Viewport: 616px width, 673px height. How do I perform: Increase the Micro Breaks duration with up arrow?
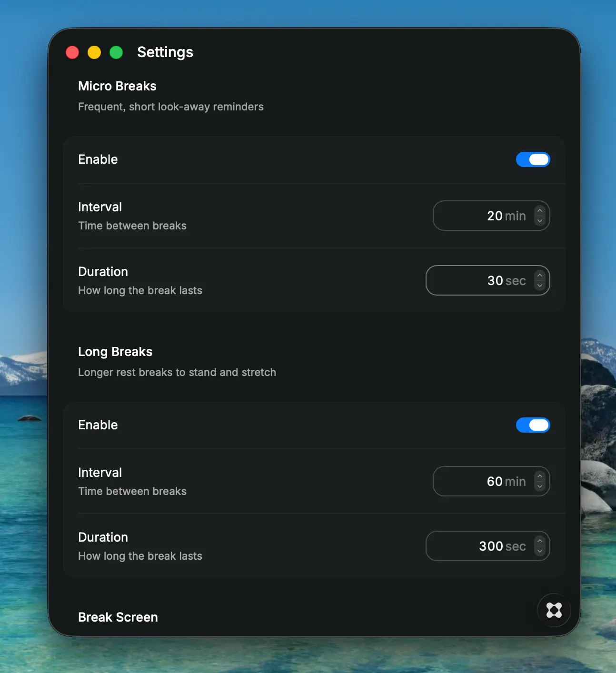tap(539, 275)
